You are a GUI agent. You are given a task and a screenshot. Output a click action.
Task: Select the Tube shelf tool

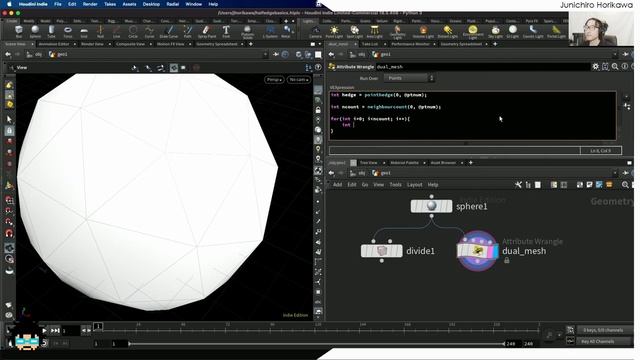click(x=51, y=31)
